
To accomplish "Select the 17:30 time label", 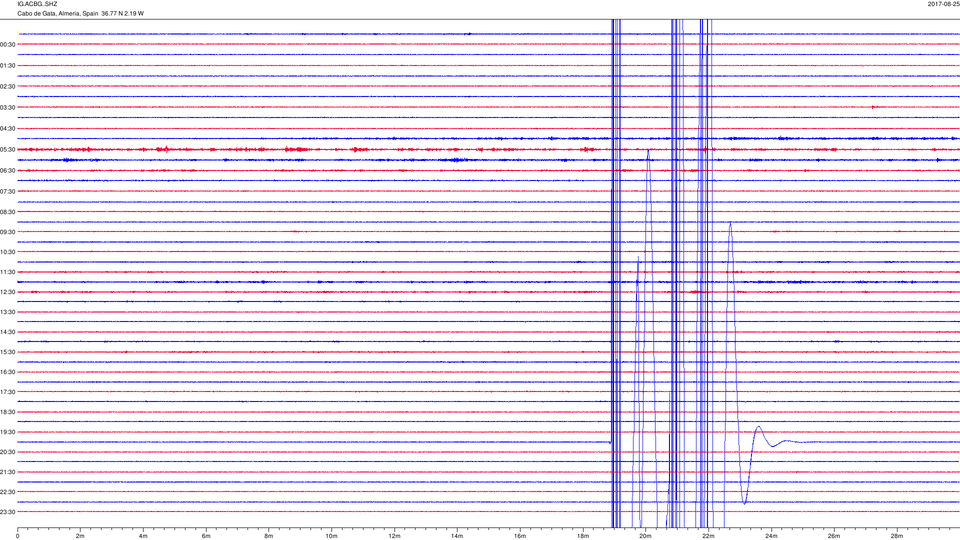I will [x=8, y=392].
